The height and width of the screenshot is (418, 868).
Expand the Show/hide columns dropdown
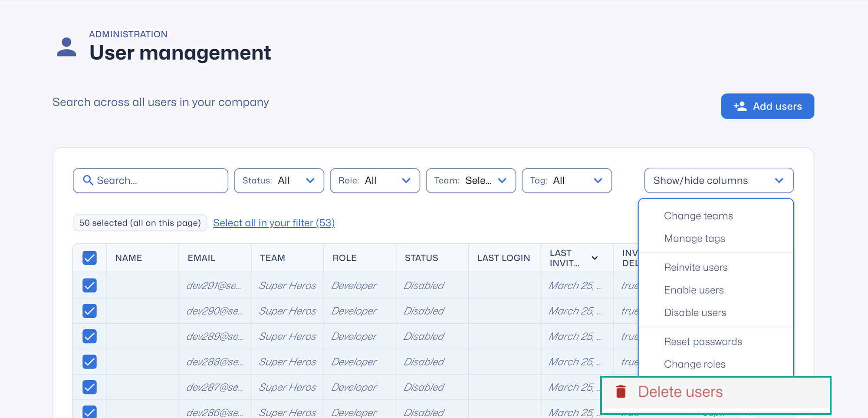pos(719,180)
